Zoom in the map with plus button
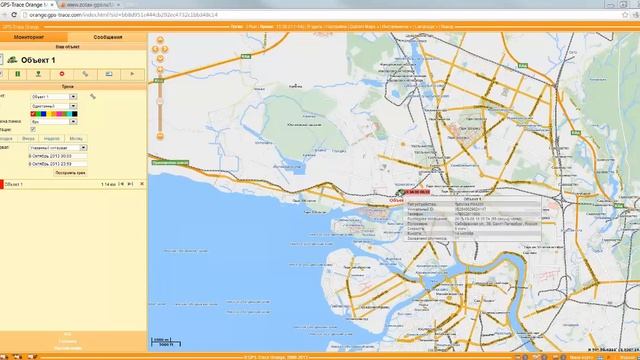This screenshot has height=360, width=640. (160, 69)
